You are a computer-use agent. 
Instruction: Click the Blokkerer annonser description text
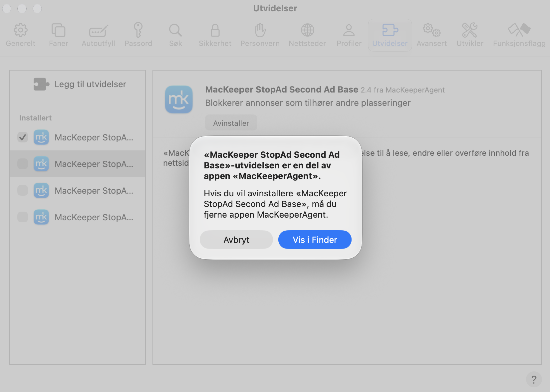pyautogui.click(x=308, y=103)
